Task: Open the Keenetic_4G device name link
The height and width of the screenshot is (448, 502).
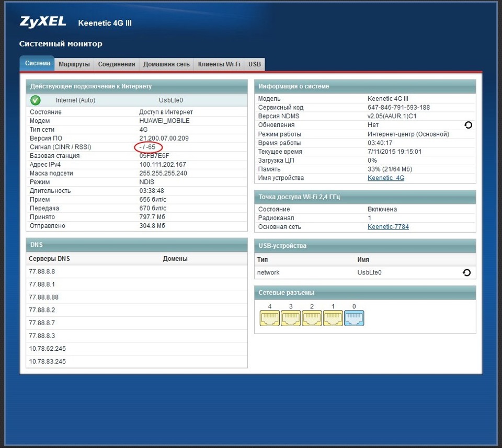Action: pyautogui.click(x=386, y=178)
